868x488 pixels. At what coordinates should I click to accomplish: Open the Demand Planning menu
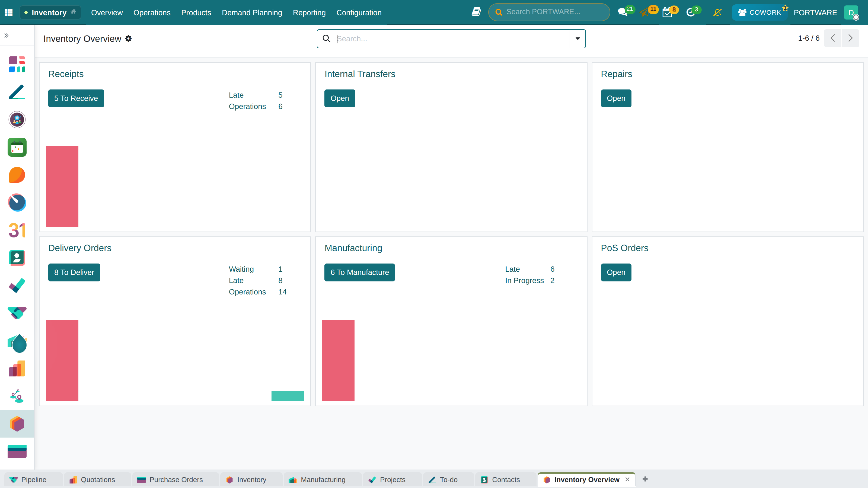click(252, 12)
